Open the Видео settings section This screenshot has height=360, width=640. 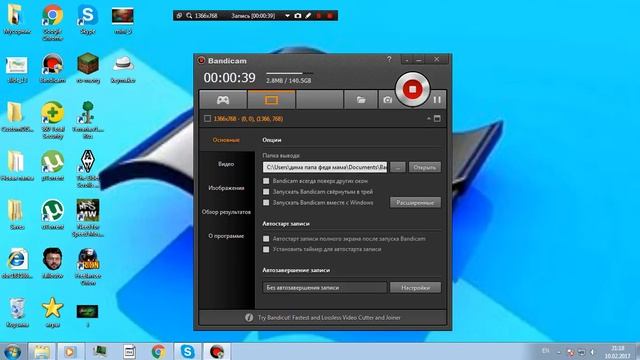(226, 164)
